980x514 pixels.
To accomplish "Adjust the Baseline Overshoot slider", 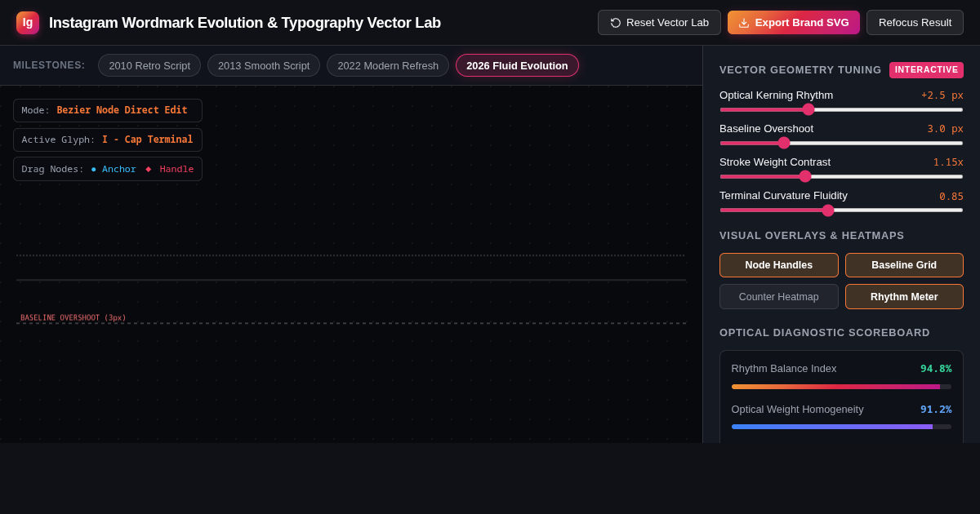I will [841, 143].
